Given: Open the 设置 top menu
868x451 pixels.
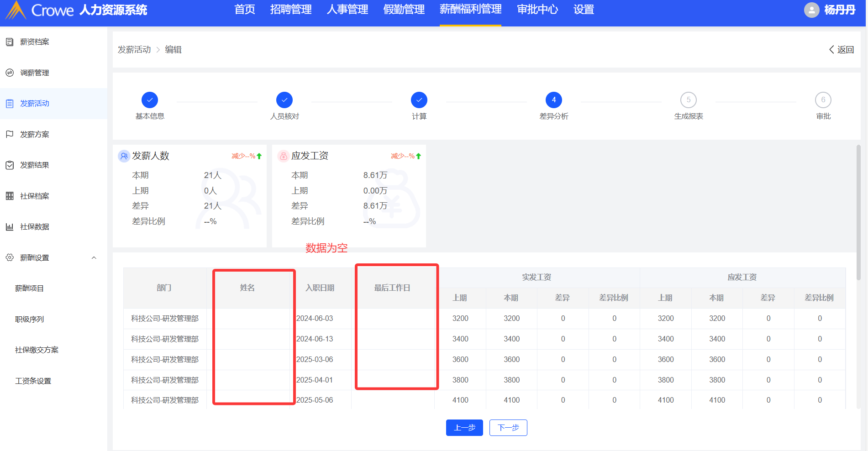Looking at the screenshot, I should pyautogui.click(x=584, y=10).
